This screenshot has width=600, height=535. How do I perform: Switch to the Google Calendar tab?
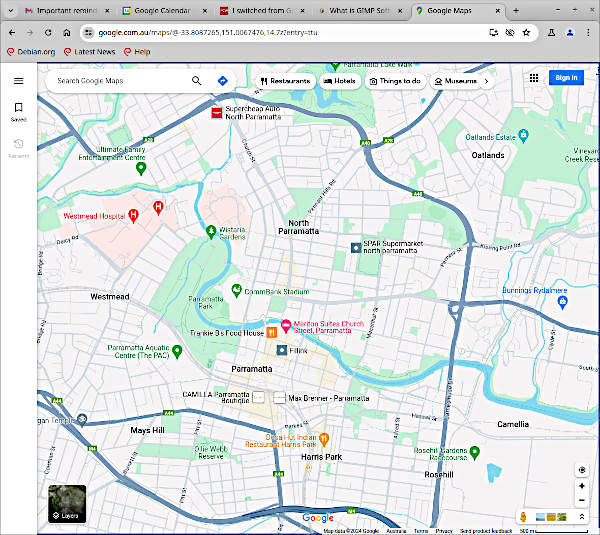160,9
